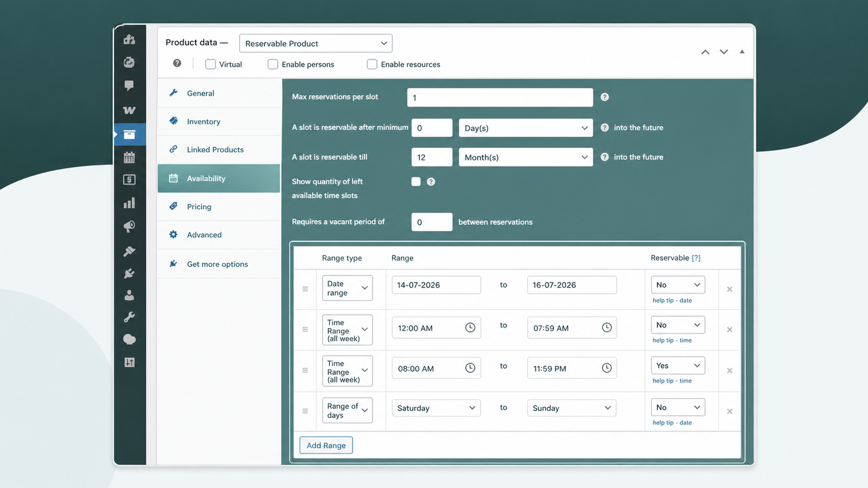Open Reservable dropdown in Date range row

(x=678, y=285)
